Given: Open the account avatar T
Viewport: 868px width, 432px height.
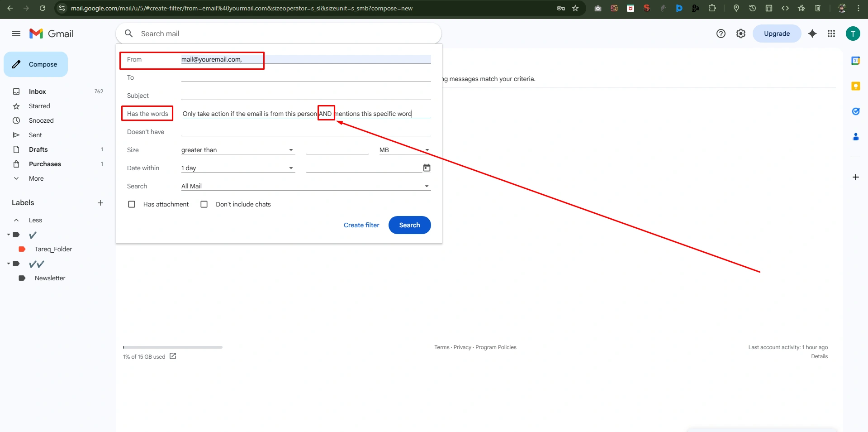Looking at the screenshot, I should point(853,34).
